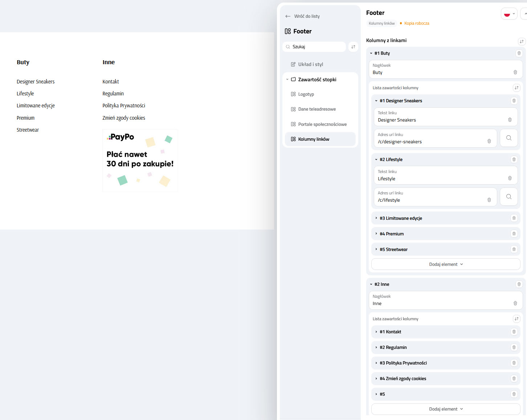Open the Polish flag language dropdown

(509, 14)
